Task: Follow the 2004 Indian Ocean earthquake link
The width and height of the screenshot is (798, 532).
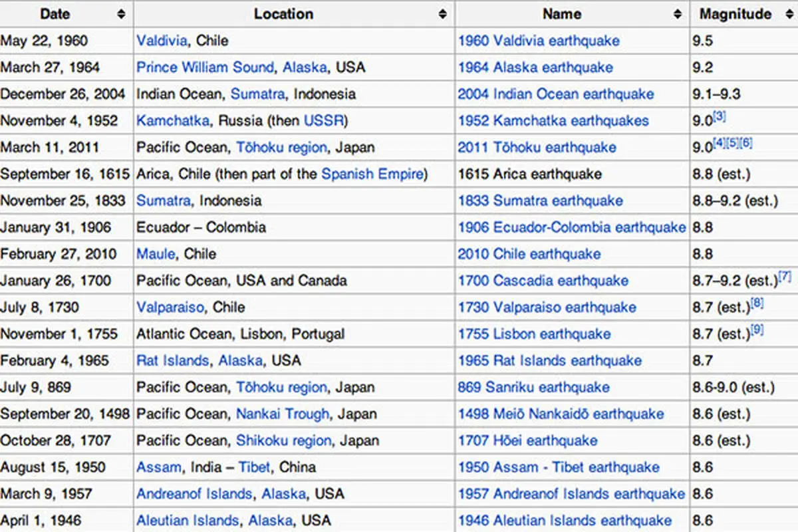Action: click(x=556, y=94)
